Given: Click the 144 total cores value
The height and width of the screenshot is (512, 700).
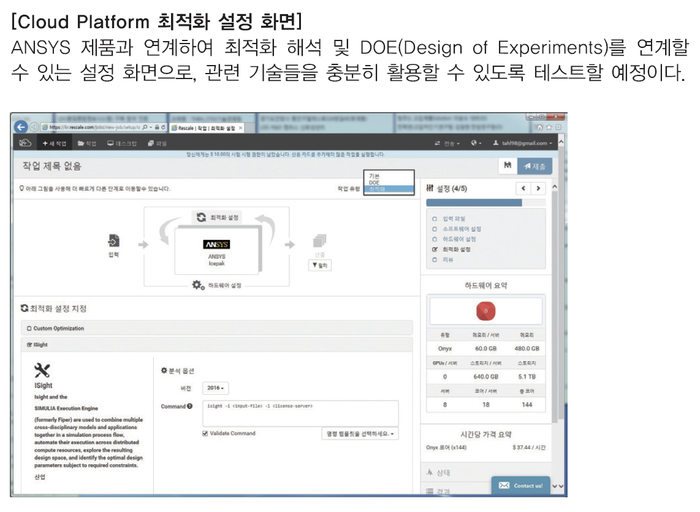Looking at the screenshot, I should coord(527,405).
